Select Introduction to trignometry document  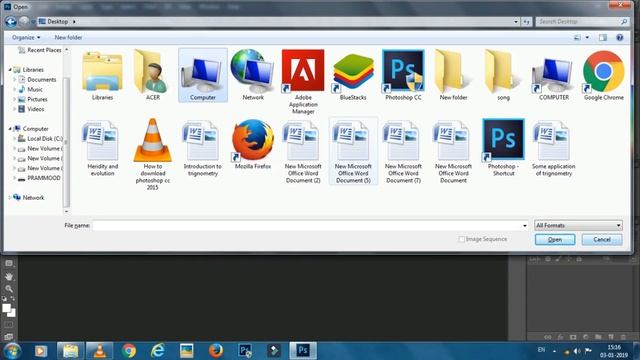(202, 149)
